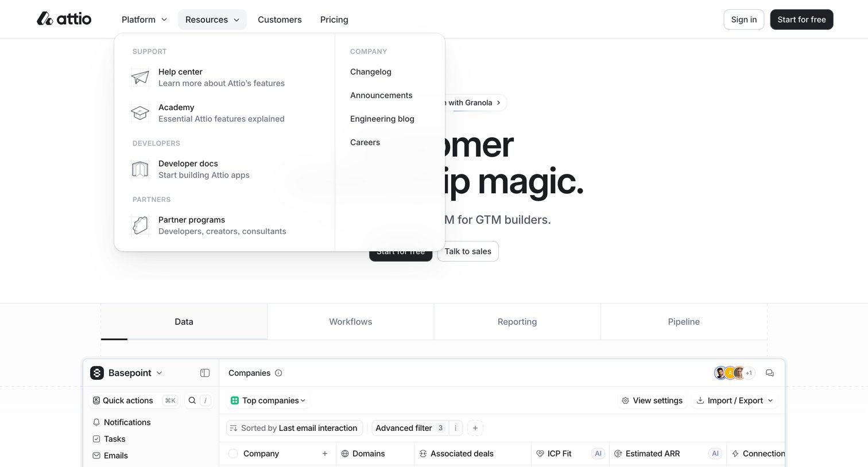Click the Estimated ARR AI badge
The height and width of the screenshot is (467, 868).
(x=715, y=453)
